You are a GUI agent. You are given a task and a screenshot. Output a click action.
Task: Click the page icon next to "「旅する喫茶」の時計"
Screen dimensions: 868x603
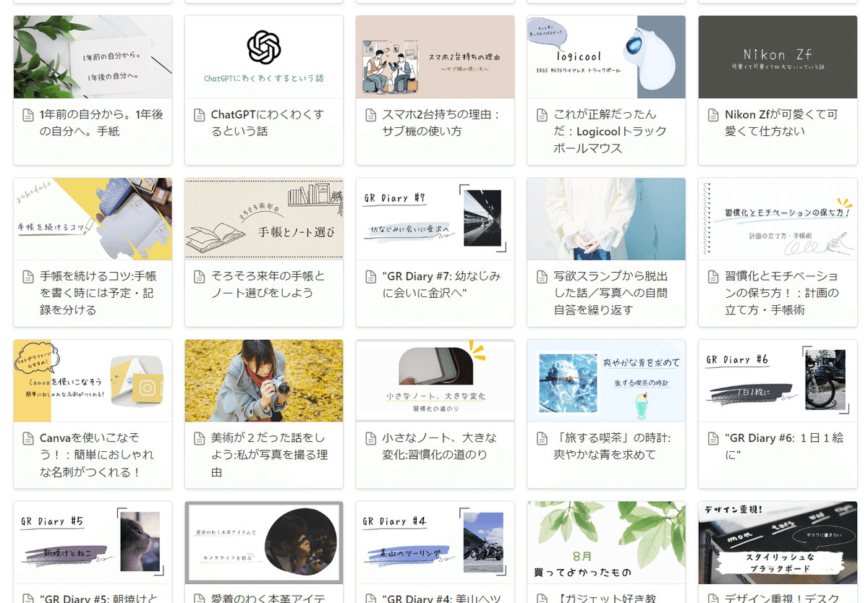(542, 439)
